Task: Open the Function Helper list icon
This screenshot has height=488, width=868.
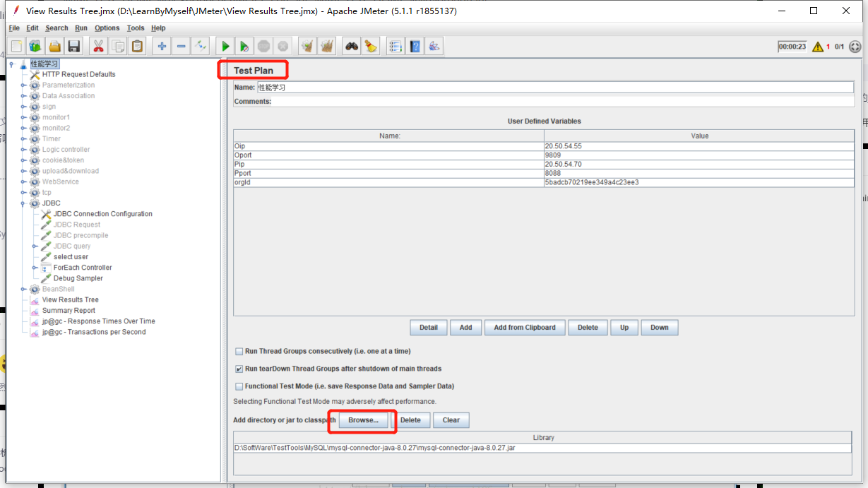Action: (396, 47)
